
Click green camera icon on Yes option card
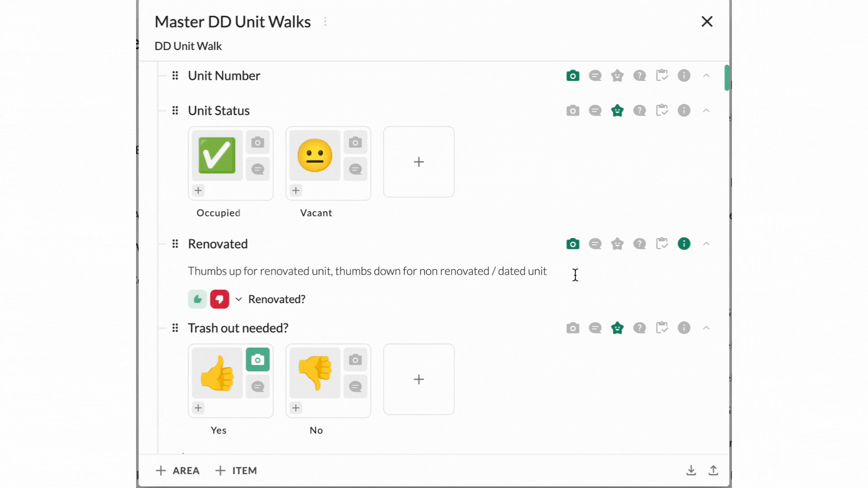click(x=258, y=360)
